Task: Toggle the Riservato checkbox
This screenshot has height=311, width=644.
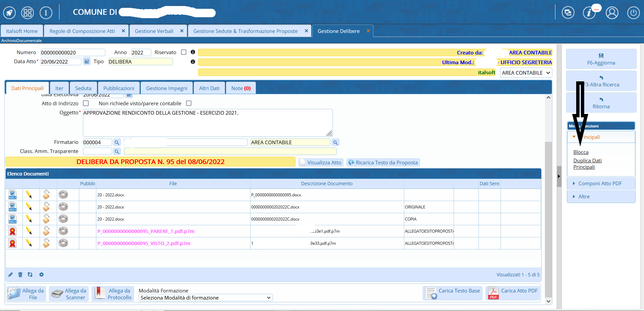Action: pos(184,52)
